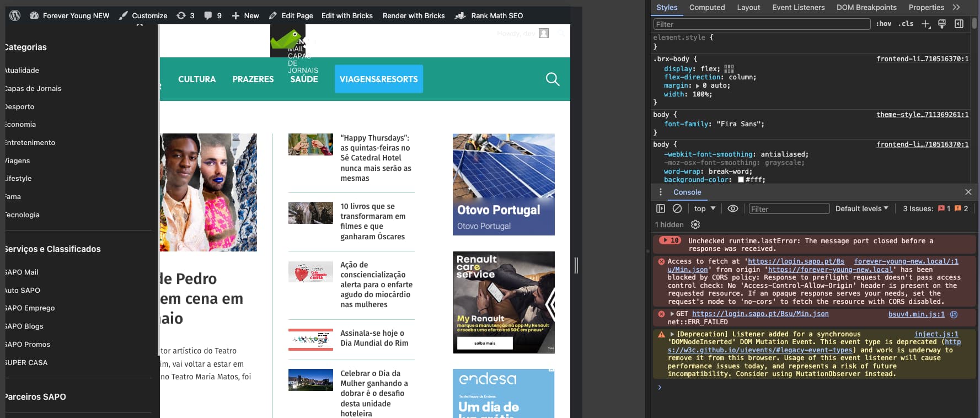Screen dimensions: 980x418
Task: Open the top JavaScript context dropdown
Action: tap(705, 208)
